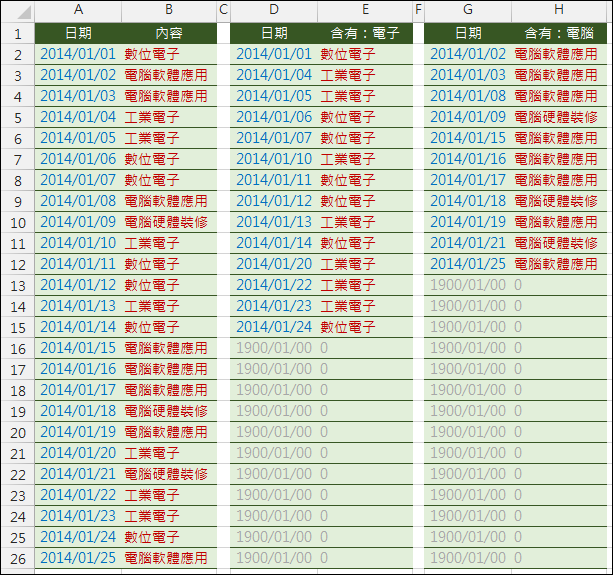Click cell G1 header 日期

468,33
